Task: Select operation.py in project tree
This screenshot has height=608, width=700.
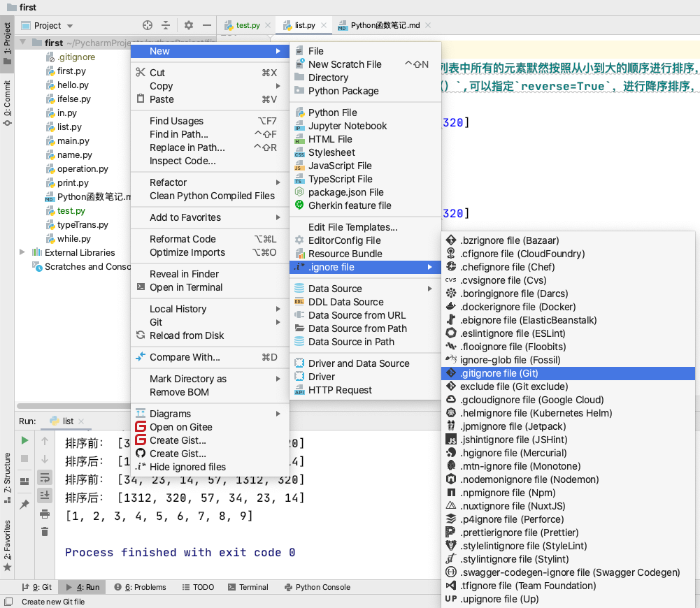Action: pyautogui.click(x=83, y=168)
